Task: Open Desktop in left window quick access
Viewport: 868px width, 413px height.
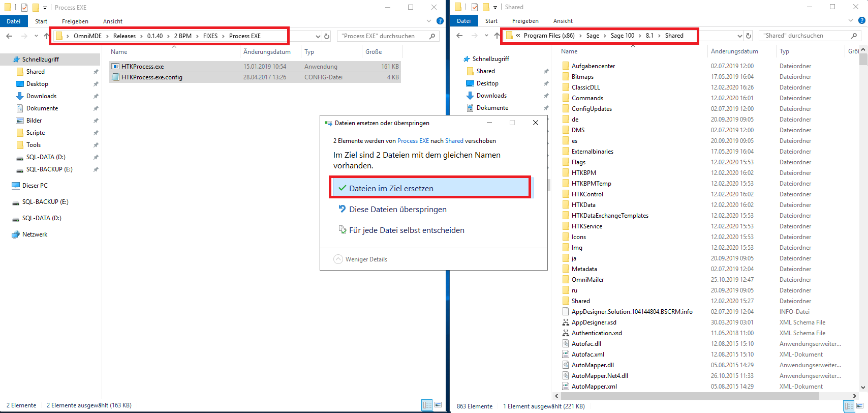Action: point(37,84)
